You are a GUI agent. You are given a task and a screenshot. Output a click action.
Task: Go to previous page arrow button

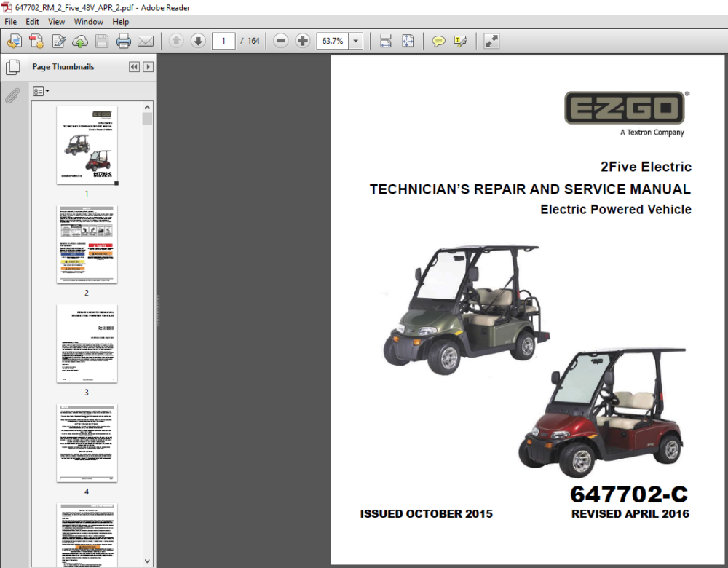pos(176,41)
